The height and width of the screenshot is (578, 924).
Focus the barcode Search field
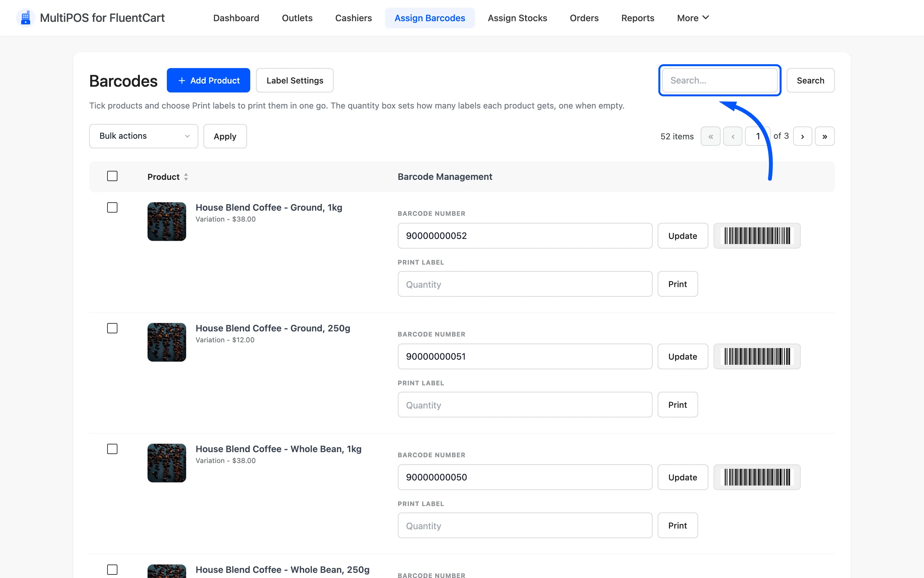point(719,81)
